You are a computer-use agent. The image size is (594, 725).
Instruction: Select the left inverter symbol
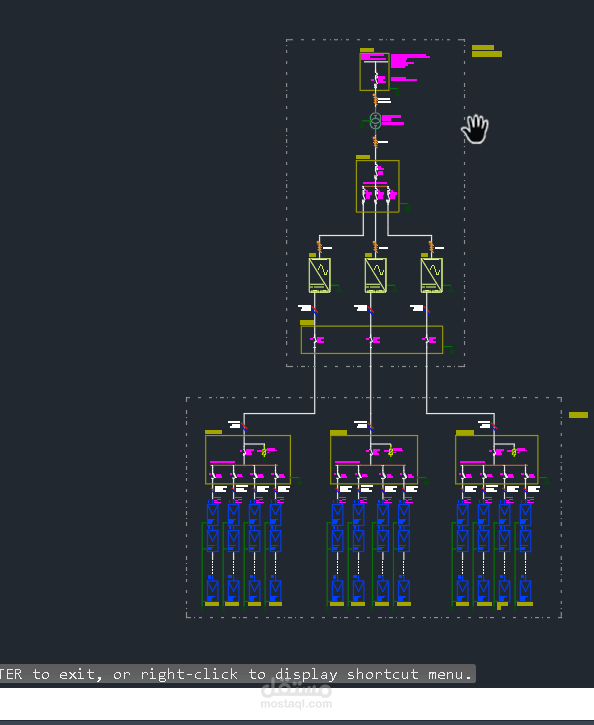coord(319,275)
